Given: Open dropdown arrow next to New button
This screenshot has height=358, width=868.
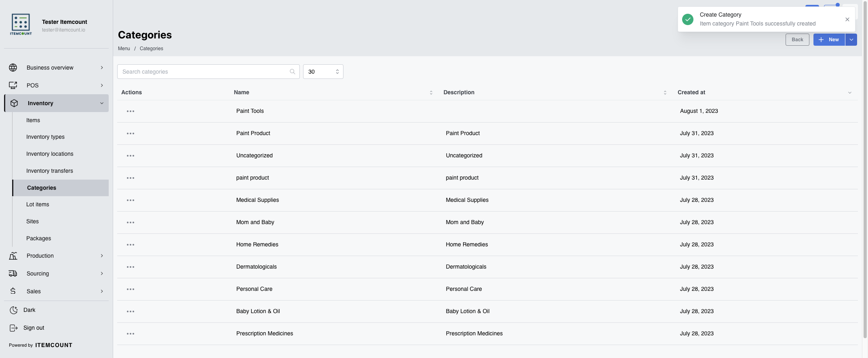Looking at the screenshot, I should 851,40.
